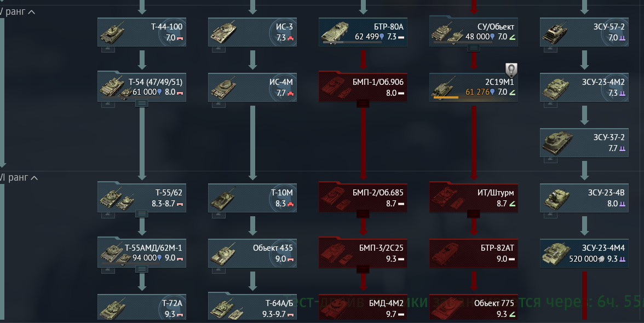Image resolution: width=644 pixels, height=323 pixels.
Task: Select the Т-44-100 tank card
Action: 142,32
